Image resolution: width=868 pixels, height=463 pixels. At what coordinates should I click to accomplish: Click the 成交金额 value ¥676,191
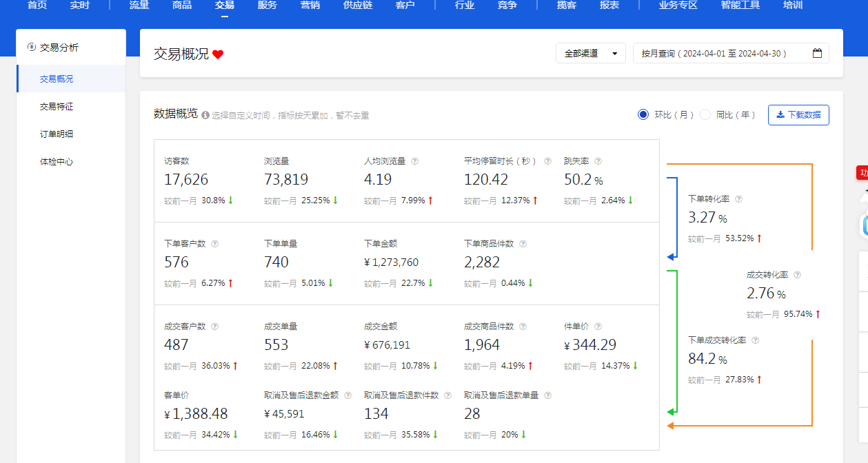[x=387, y=345]
